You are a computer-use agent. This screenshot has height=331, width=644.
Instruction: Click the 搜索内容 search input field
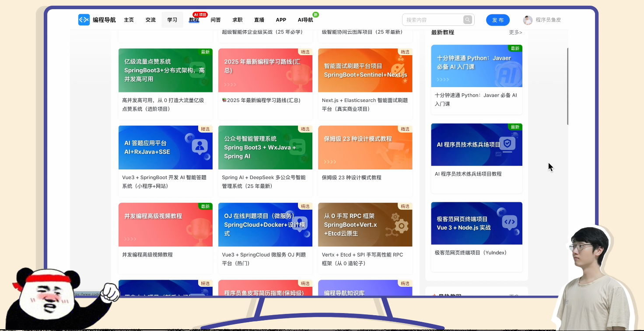coord(433,20)
